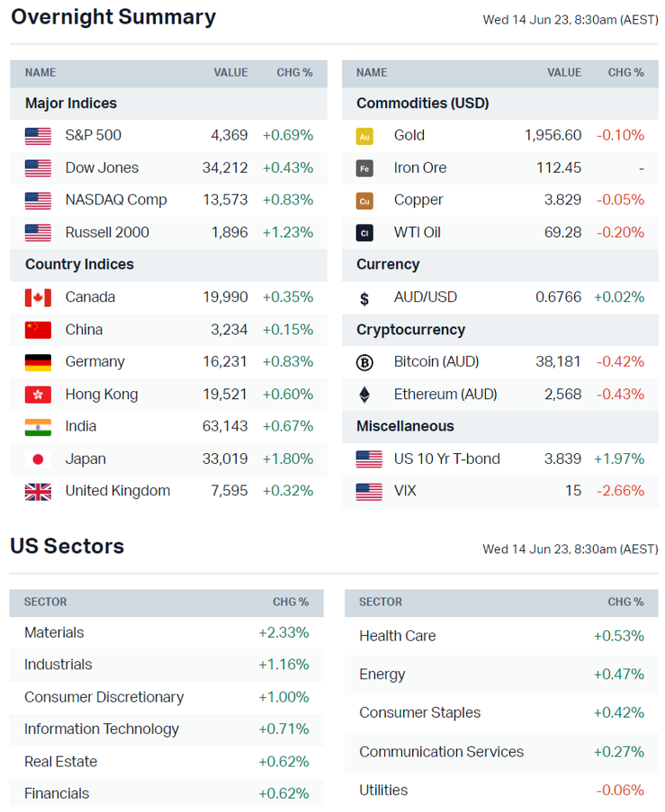Viewport: 665px width, 812px height.
Task: Click the CHG % header in commodities table
Action: click(x=625, y=73)
